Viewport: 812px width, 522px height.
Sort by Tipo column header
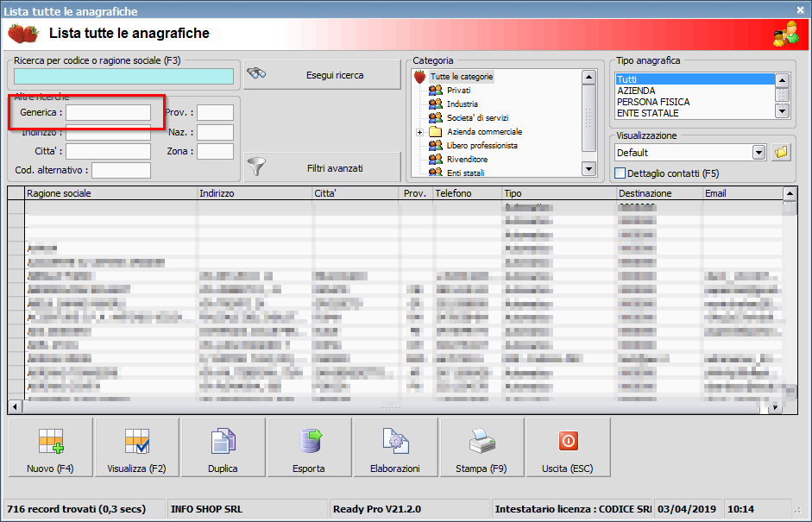pyautogui.click(x=559, y=193)
